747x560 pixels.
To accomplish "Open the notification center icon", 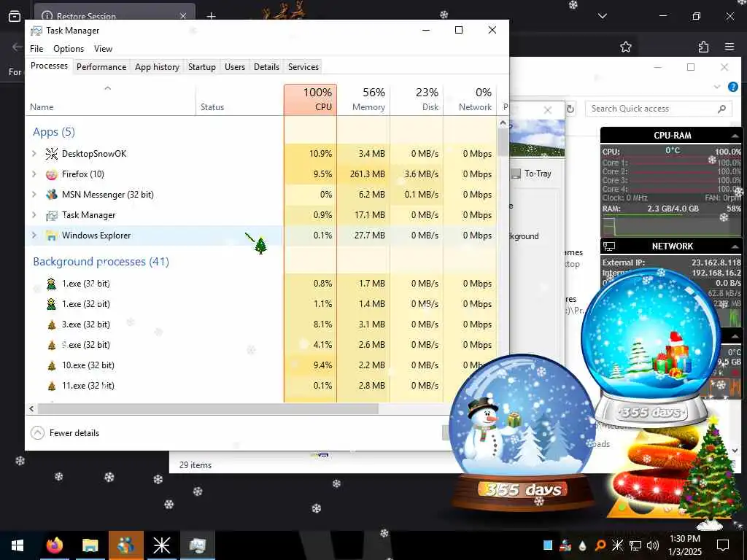I will pyautogui.click(x=723, y=545).
